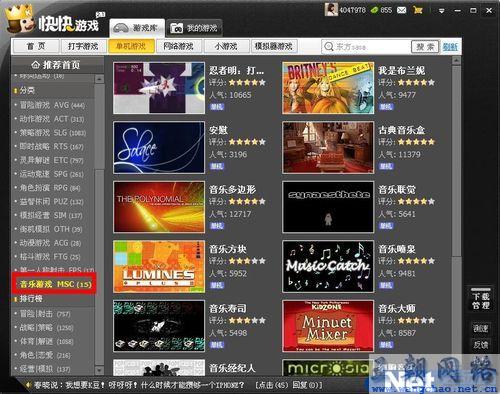Viewport: 500px width, 394px height.
Task: Open the mail envelope icon in title bar
Action: coord(401,10)
